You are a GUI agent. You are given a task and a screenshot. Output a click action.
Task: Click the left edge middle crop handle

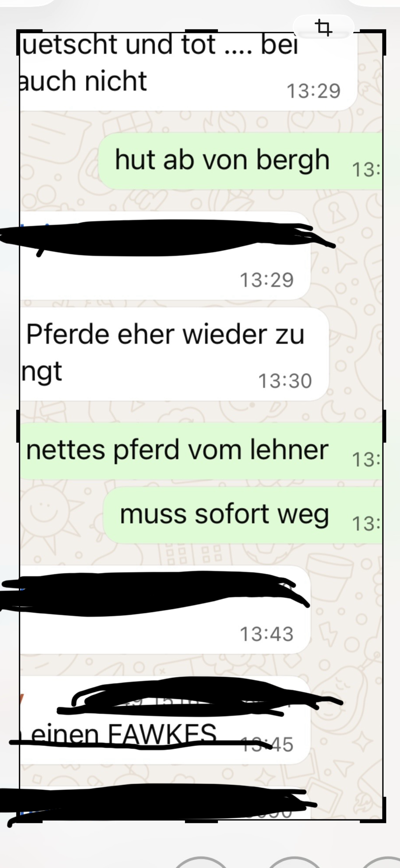18,426
